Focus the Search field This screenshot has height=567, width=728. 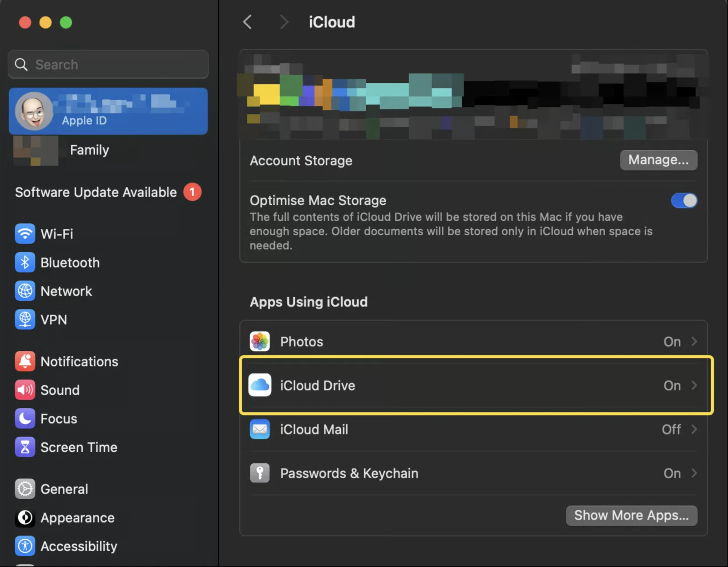(x=108, y=65)
